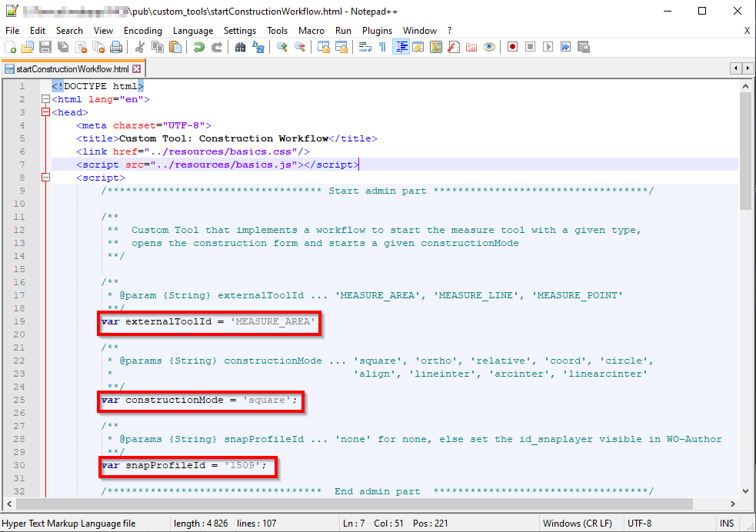Undo the last edit with the toolbar arrow
The width and height of the screenshot is (756, 532).
pyautogui.click(x=200, y=47)
